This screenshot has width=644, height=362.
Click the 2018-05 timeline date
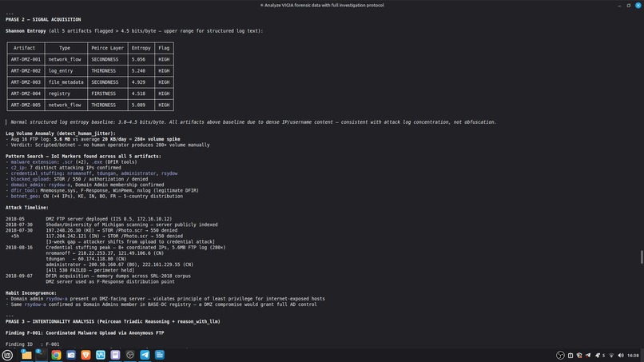pyautogui.click(x=15, y=219)
